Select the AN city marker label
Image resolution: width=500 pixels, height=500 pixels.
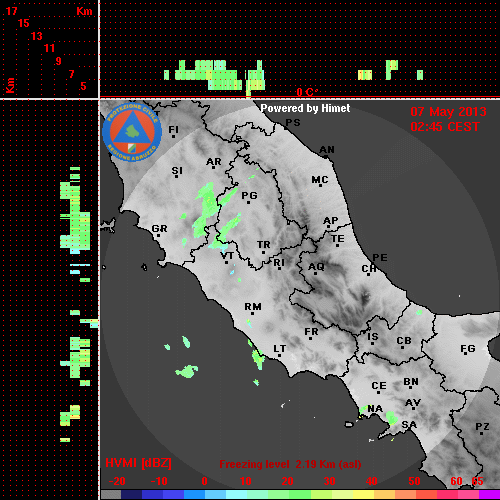327,150
